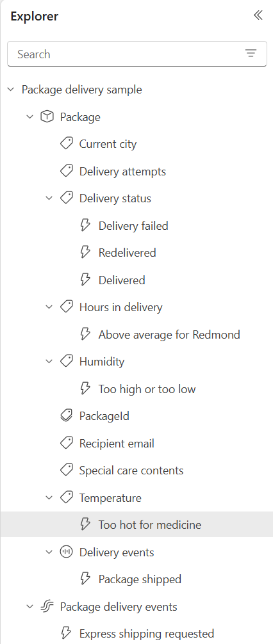The height and width of the screenshot is (644, 273).
Task: Click lightning icon beside Express shipping requested
Action: [66, 633]
